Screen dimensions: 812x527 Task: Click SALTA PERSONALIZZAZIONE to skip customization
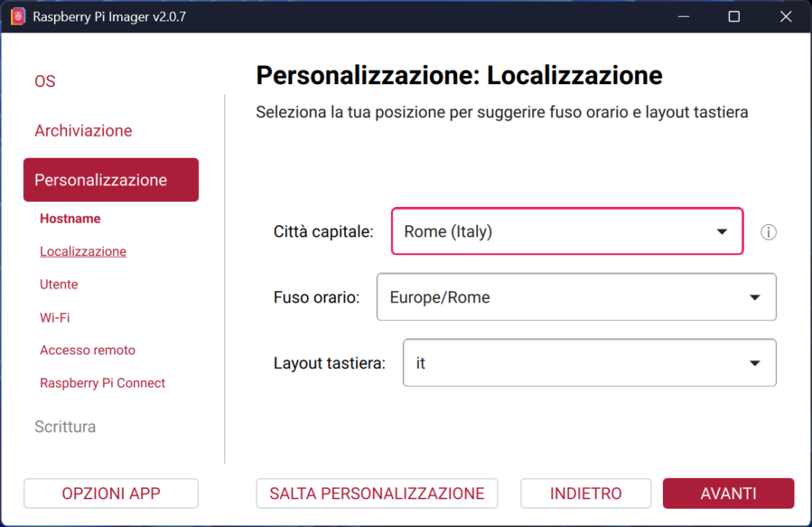[x=377, y=493]
